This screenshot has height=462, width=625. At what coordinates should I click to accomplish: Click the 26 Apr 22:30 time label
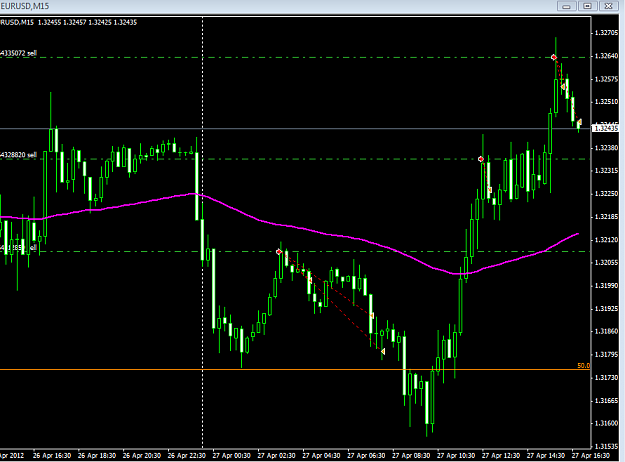coord(187,455)
